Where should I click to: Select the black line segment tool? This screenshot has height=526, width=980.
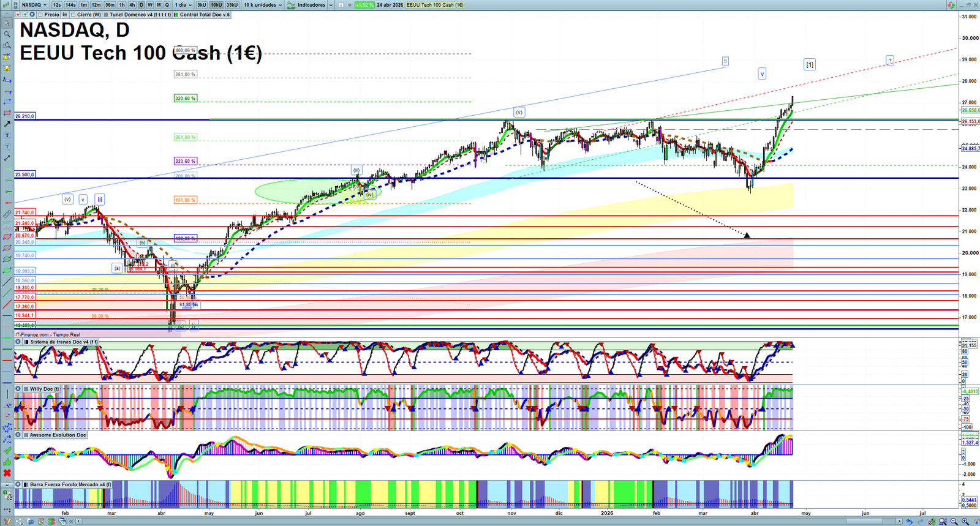[7, 158]
